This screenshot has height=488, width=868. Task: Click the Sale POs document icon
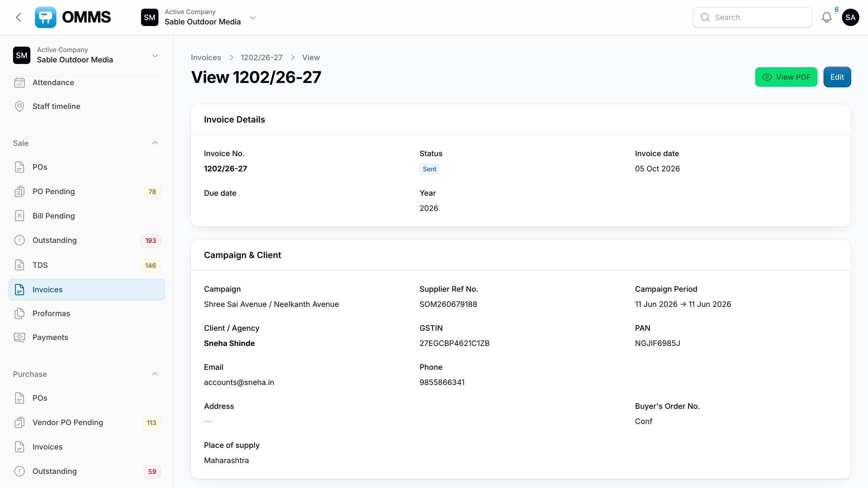click(x=20, y=167)
